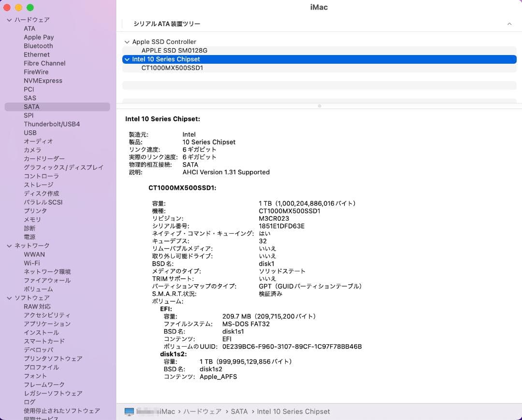
Task: Select Apple Pay in the sidebar
Action: (x=39, y=37)
